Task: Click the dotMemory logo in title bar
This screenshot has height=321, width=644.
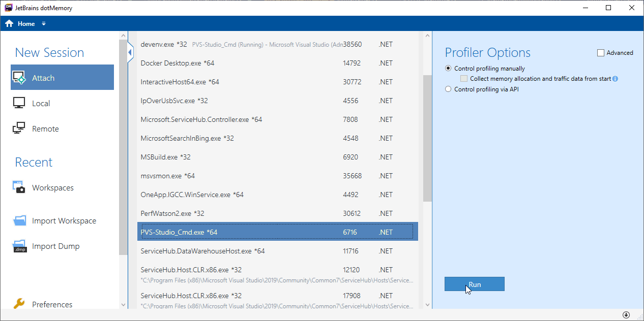Action: tap(8, 8)
